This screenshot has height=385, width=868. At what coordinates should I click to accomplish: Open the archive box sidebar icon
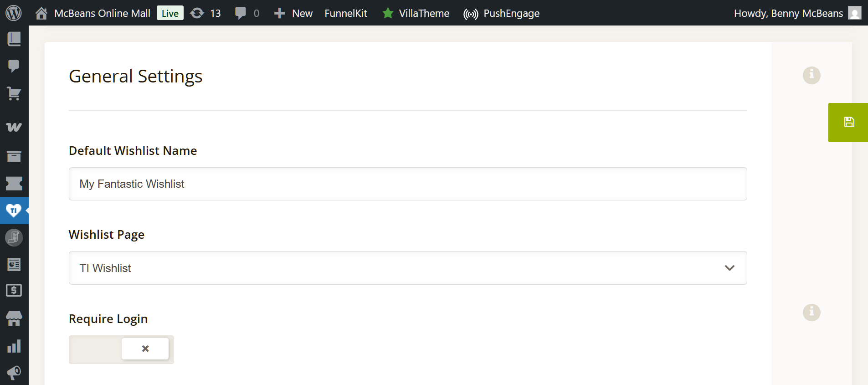[14, 157]
